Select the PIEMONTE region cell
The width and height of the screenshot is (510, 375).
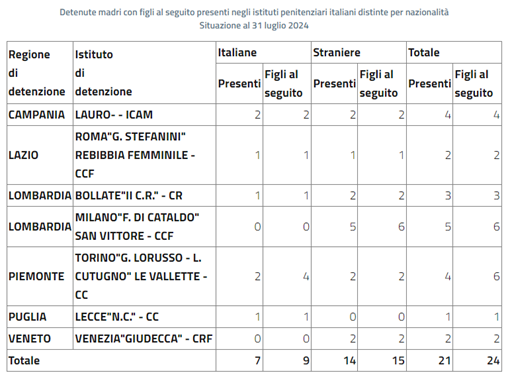coord(40,276)
